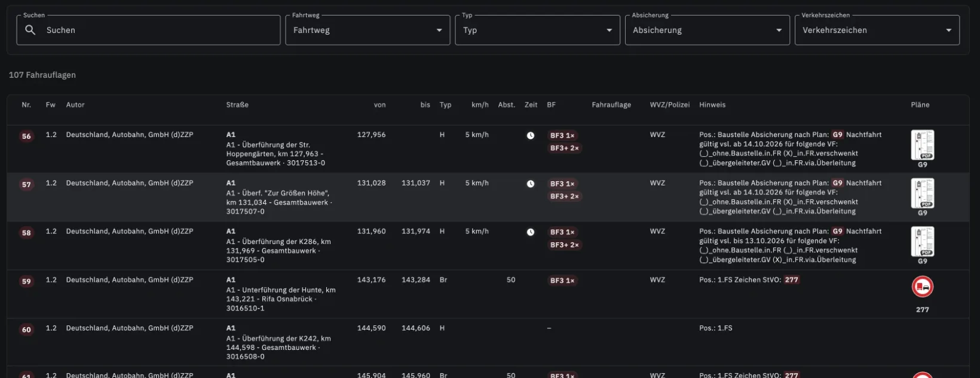The image size is (980, 378).
Task: Click the row number badge 56
Action: pos(26,136)
